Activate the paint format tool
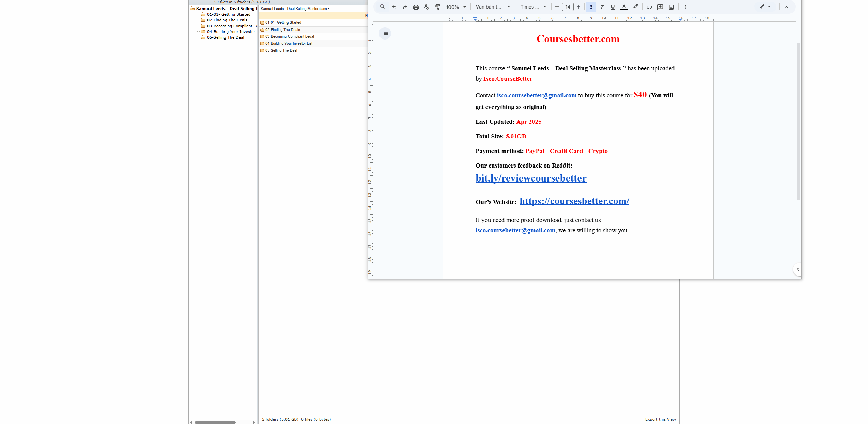The image size is (868, 424). (437, 7)
